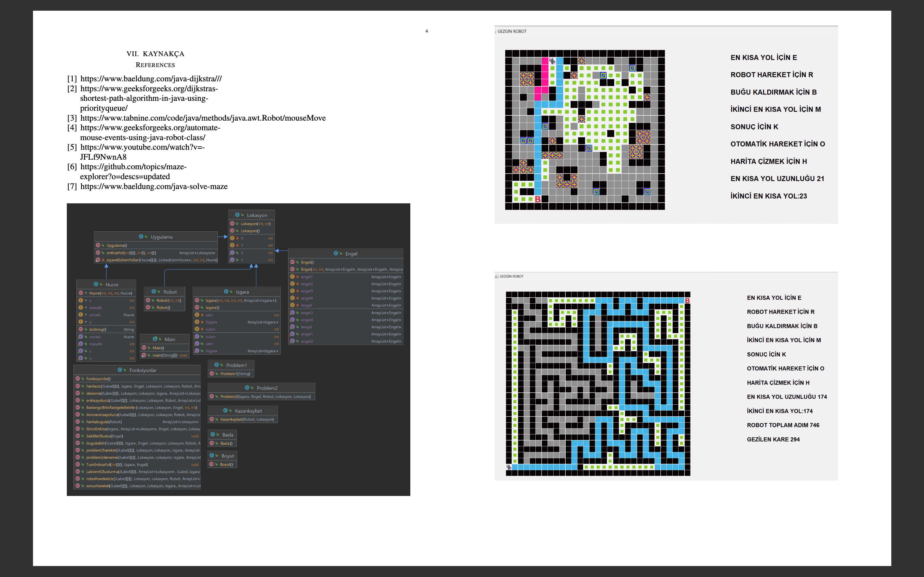The image size is (924, 577).
Task: Open the baeldung java-dijkstra reference link
Action: [151, 79]
